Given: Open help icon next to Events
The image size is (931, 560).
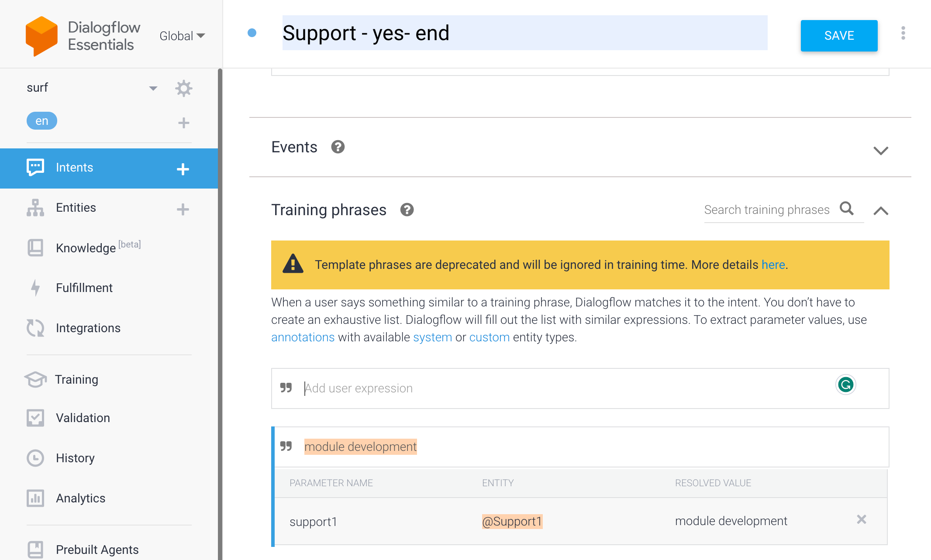Looking at the screenshot, I should click(338, 147).
